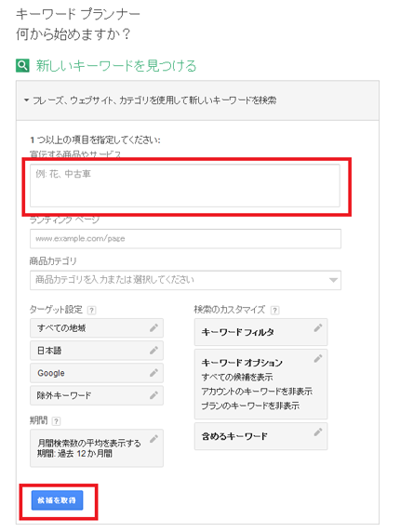Focus the product or service text box

pyautogui.click(x=185, y=185)
